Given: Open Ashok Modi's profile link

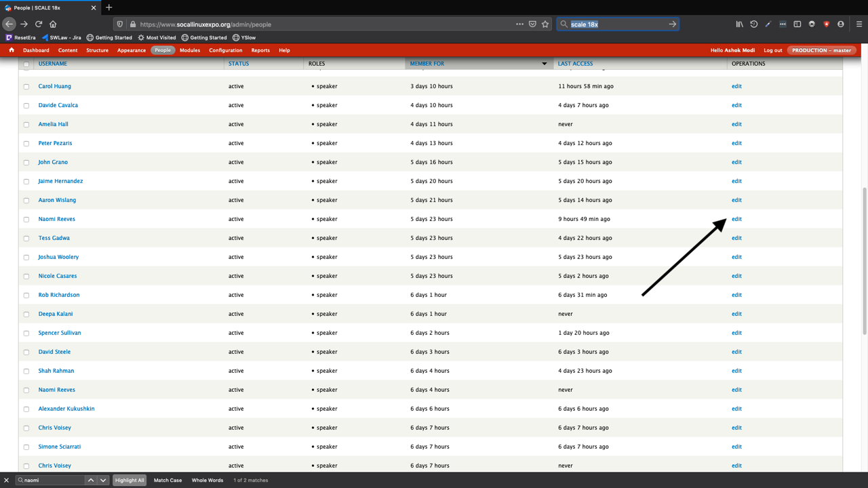Looking at the screenshot, I should [739, 50].
